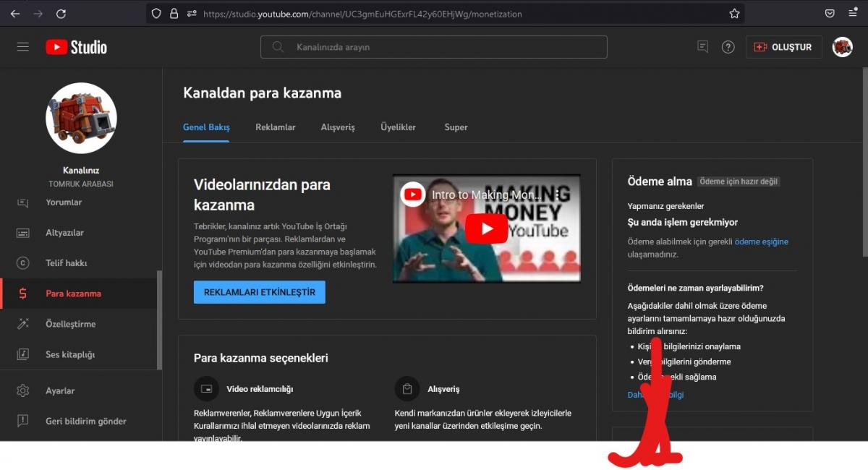Click the 'Para kazanma seçenekleri' heading
The height and width of the screenshot is (470, 868).
(261, 358)
